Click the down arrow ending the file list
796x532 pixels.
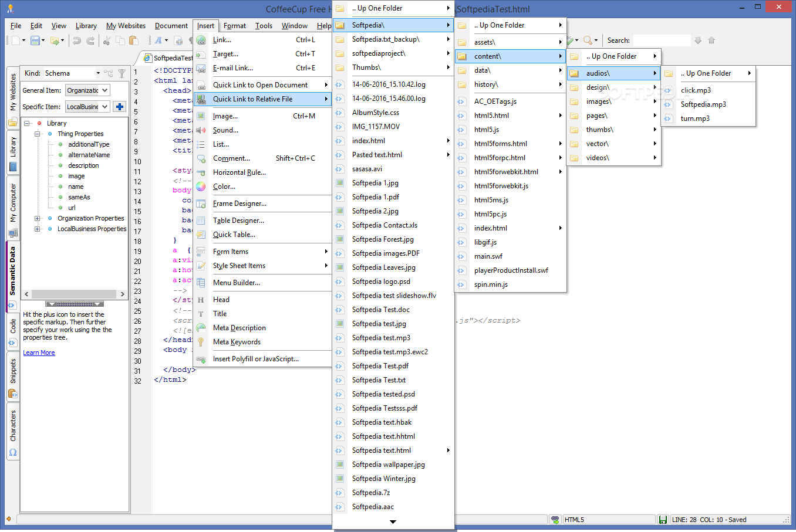[x=393, y=521]
